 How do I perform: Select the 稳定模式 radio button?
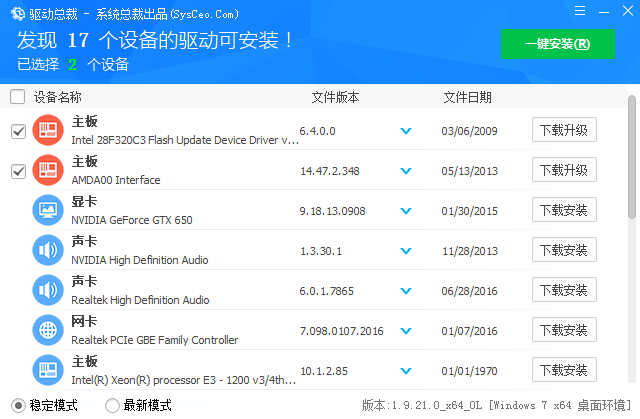(x=17, y=405)
